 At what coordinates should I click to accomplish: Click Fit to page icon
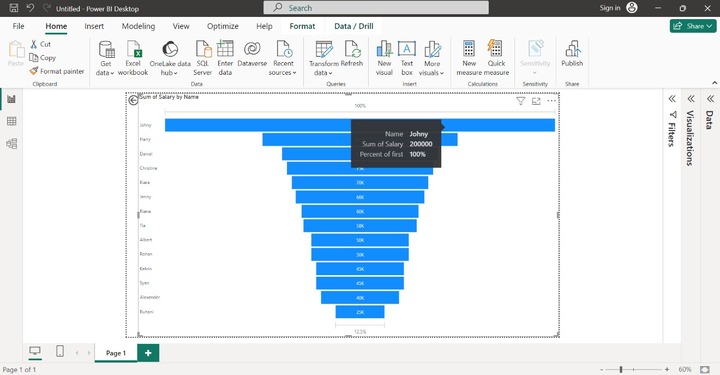point(705,369)
